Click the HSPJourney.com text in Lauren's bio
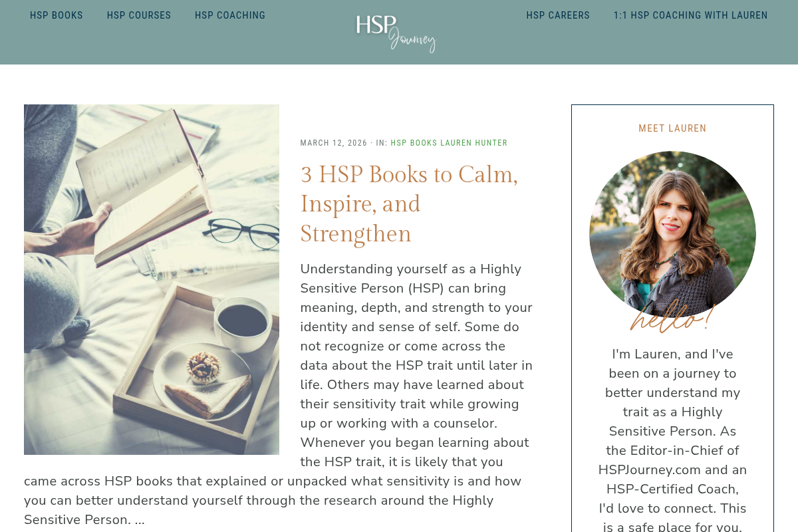The image size is (798, 532). pos(650,469)
